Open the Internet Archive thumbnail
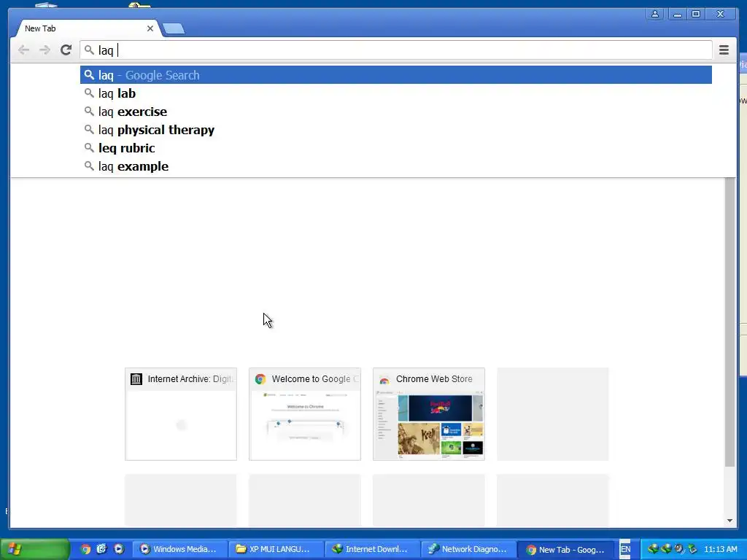 point(181,414)
